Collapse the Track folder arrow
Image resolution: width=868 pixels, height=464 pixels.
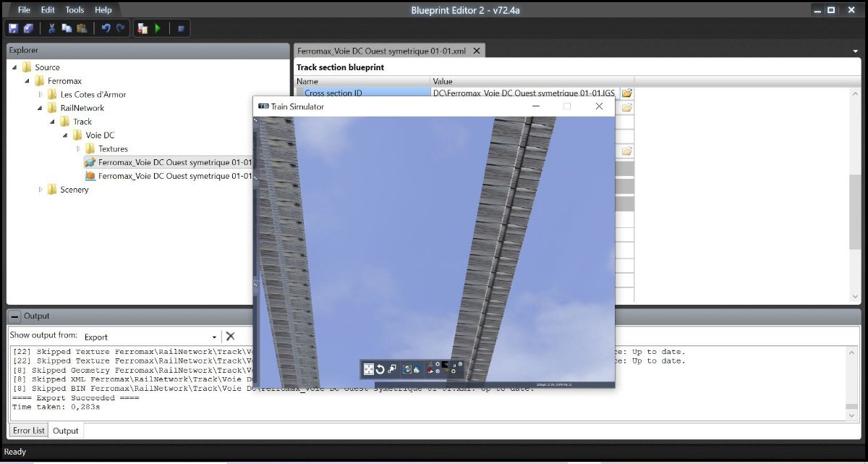(53, 122)
